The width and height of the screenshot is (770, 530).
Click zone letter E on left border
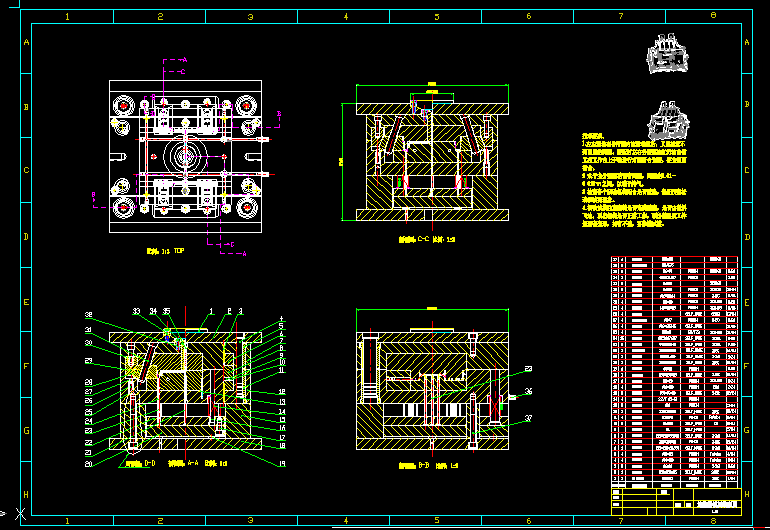pos(26,302)
